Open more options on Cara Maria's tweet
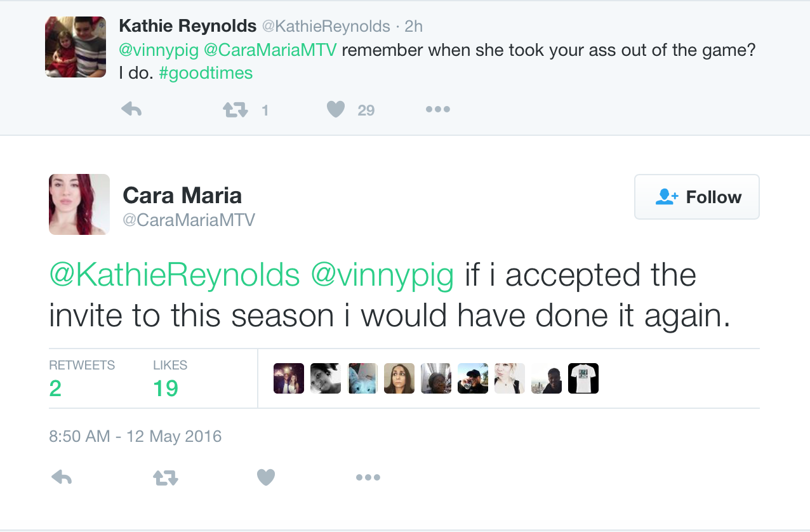 pyautogui.click(x=368, y=477)
